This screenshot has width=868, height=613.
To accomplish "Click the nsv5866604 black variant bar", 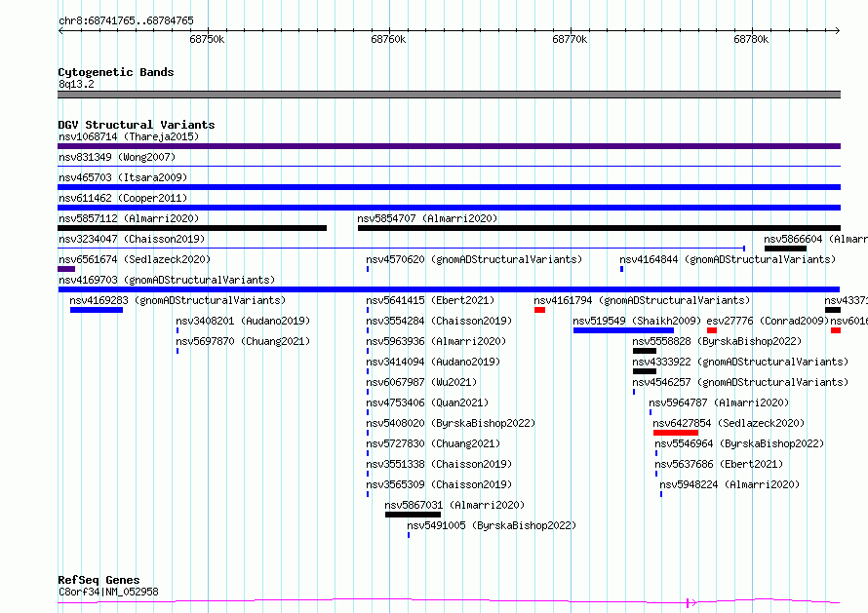I will [x=785, y=249].
